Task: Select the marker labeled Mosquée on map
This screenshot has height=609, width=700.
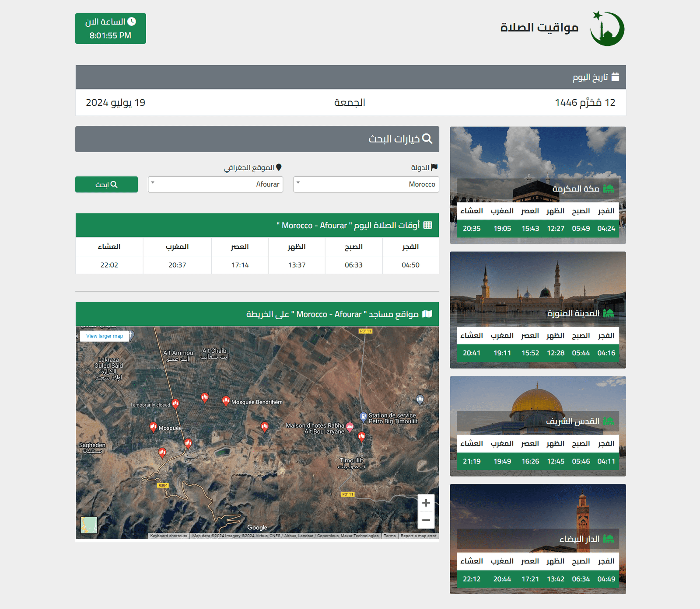Action: click(x=153, y=427)
